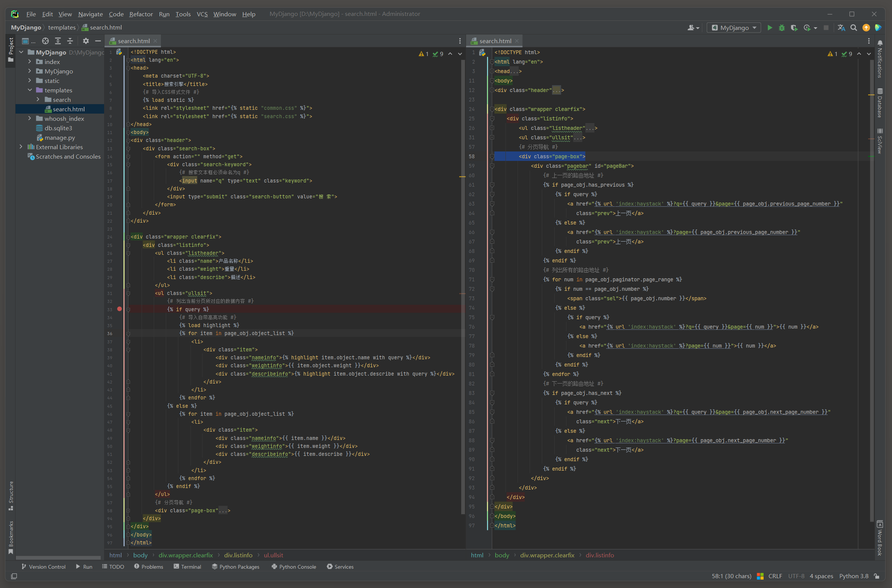892x588 pixels.
Task: Collapse the templates folder
Action: (30, 90)
